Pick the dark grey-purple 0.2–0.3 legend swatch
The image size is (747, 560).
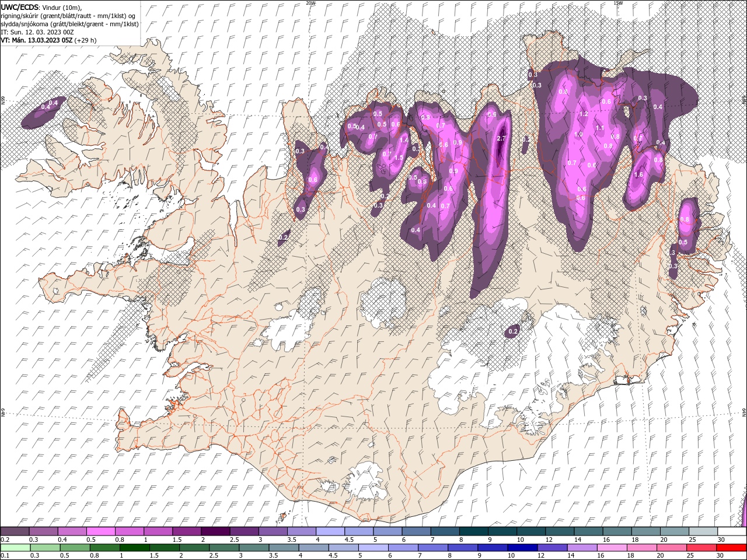click(15, 531)
